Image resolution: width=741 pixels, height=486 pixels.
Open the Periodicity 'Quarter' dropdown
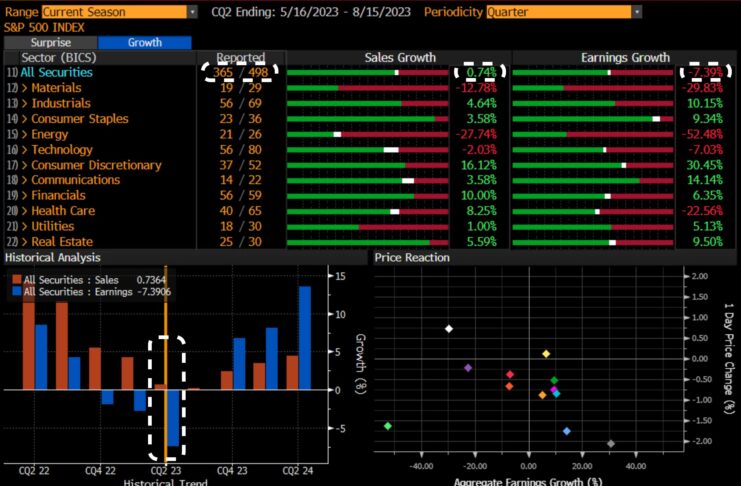point(564,11)
